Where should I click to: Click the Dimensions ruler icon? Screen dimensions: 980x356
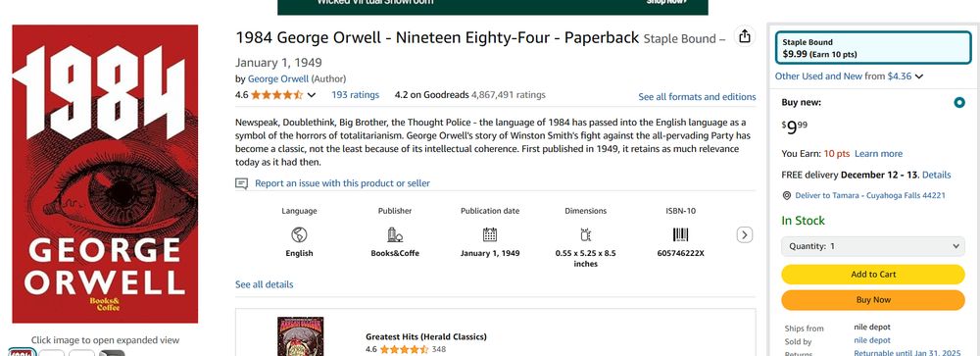[586, 235]
